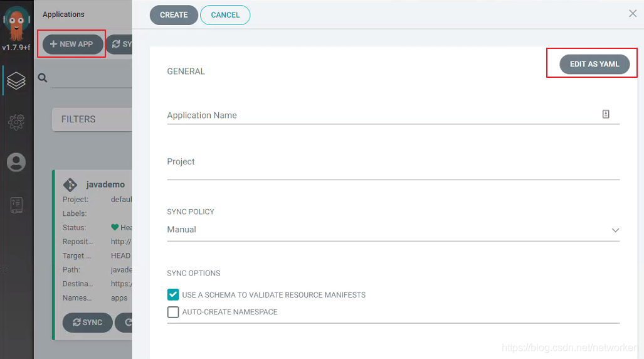This screenshot has height=359, width=644.
Task: Click the Argo CD octopus logo
Action: (x=16, y=23)
